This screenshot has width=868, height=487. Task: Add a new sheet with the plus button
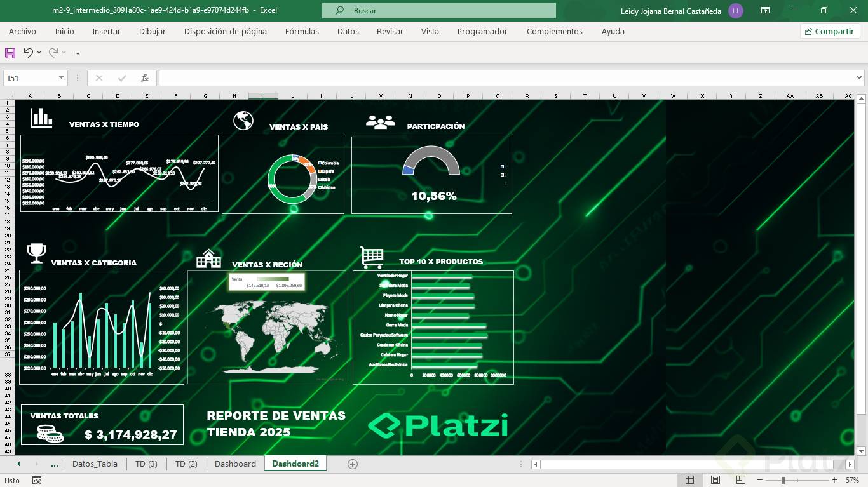353,464
